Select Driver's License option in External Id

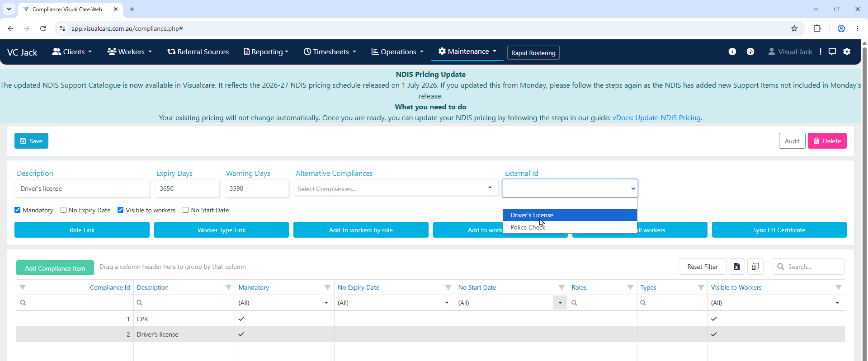click(570, 215)
